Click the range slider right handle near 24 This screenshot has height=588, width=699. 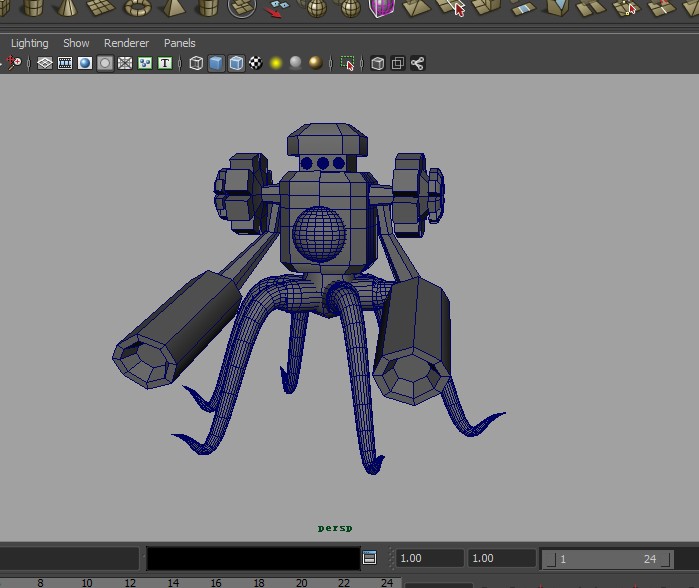click(x=665, y=559)
